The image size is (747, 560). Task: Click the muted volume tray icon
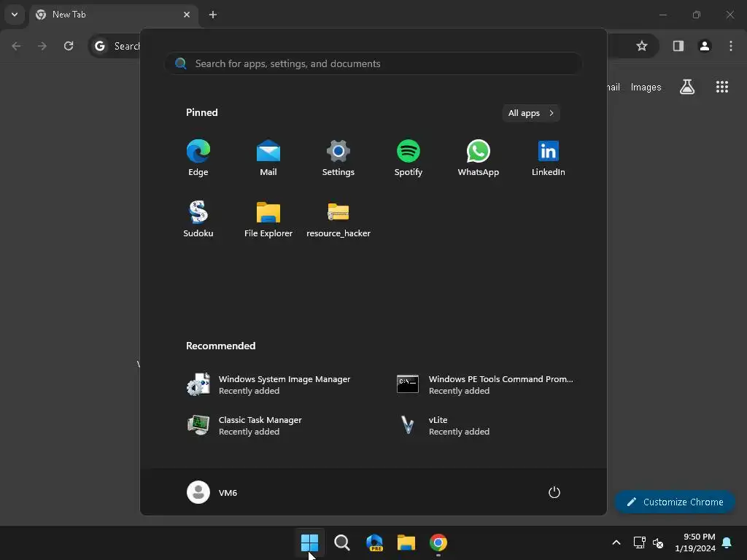click(658, 542)
